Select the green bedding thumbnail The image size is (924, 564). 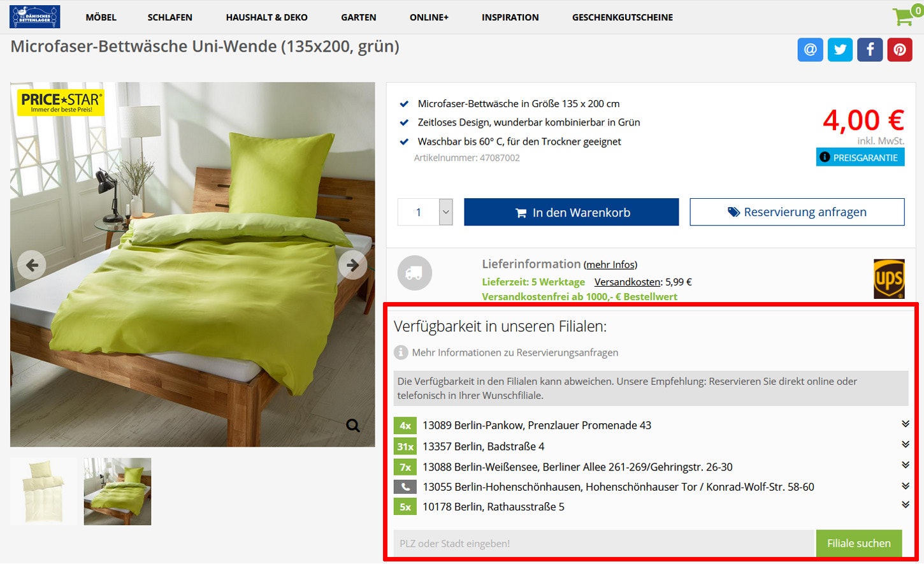tap(117, 491)
